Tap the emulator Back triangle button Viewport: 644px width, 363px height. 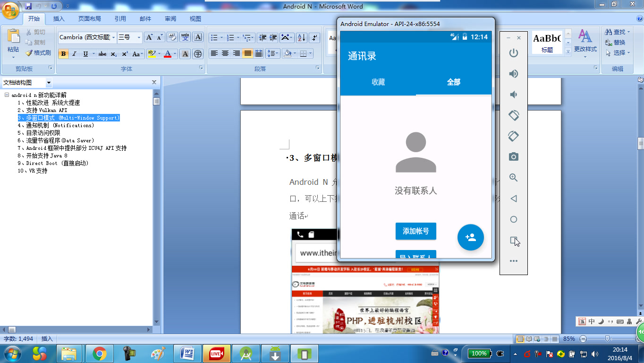click(514, 199)
